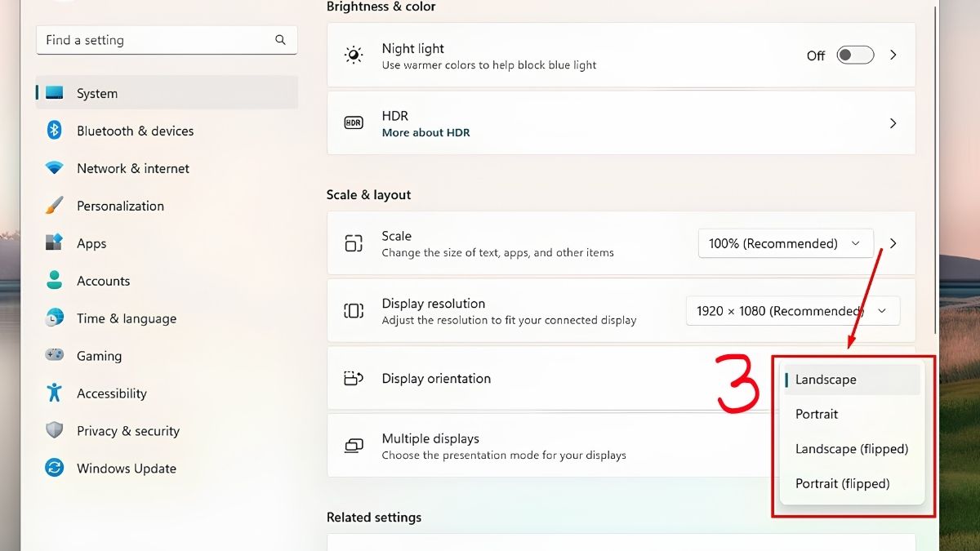This screenshot has width=980, height=551.
Task: Click the Scale icon
Action: [354, 242]
